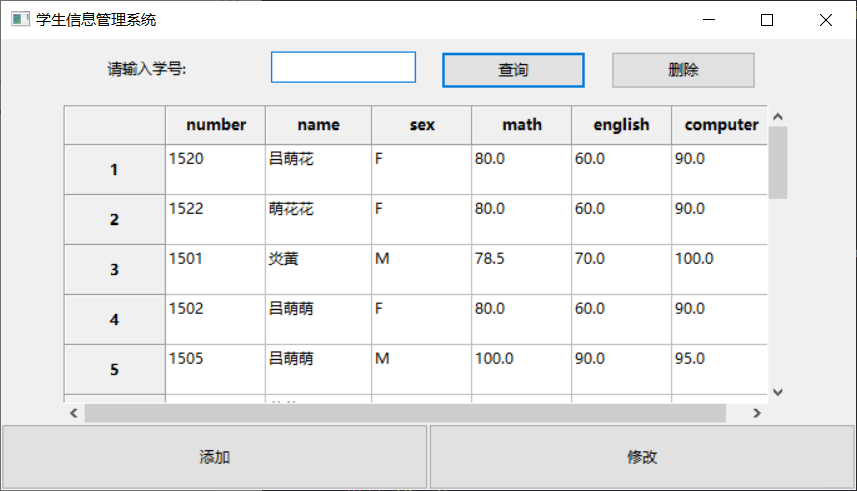Click the app icon in title bar

[x=20, y=20]
